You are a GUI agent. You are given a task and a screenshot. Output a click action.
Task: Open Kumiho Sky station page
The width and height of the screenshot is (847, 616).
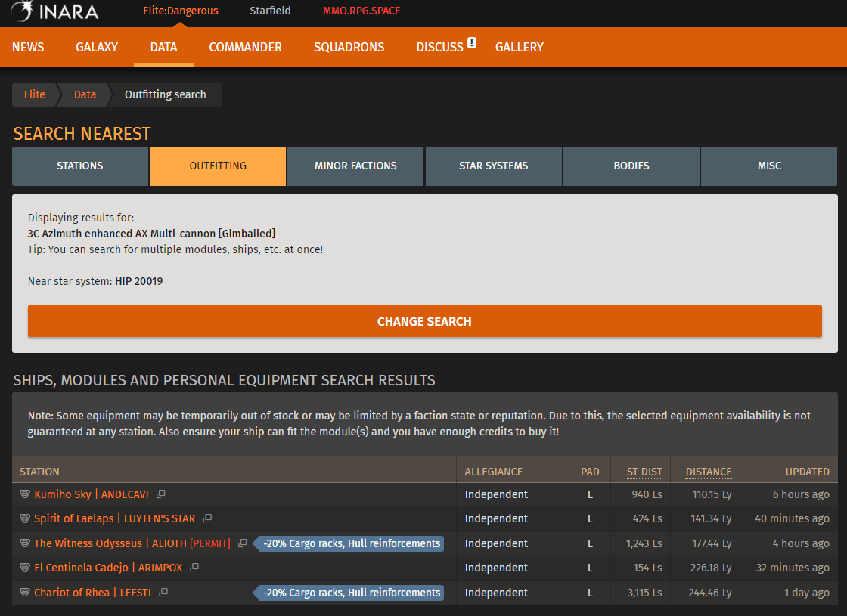[x=63, y=494]
